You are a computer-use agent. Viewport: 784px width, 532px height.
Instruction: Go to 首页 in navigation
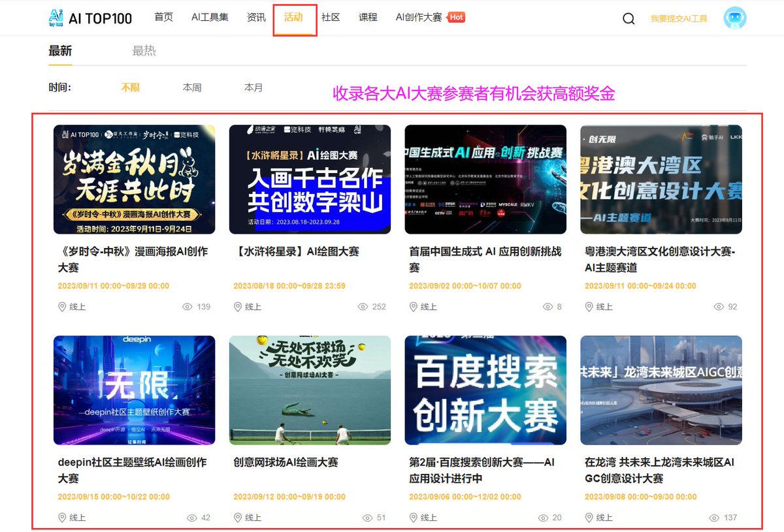click(164, 18)
